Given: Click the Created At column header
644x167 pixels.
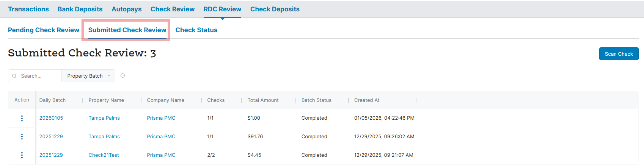Looking at the screenshot, I should (367, 100).
